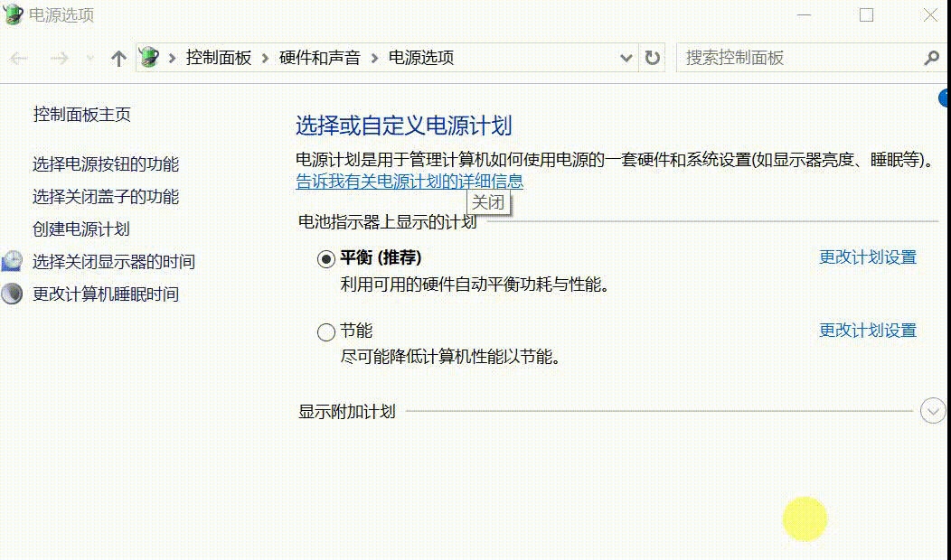Screen dimensions: 951x560
Task: Click the navigate forward arrow
Action: (58, 57)
